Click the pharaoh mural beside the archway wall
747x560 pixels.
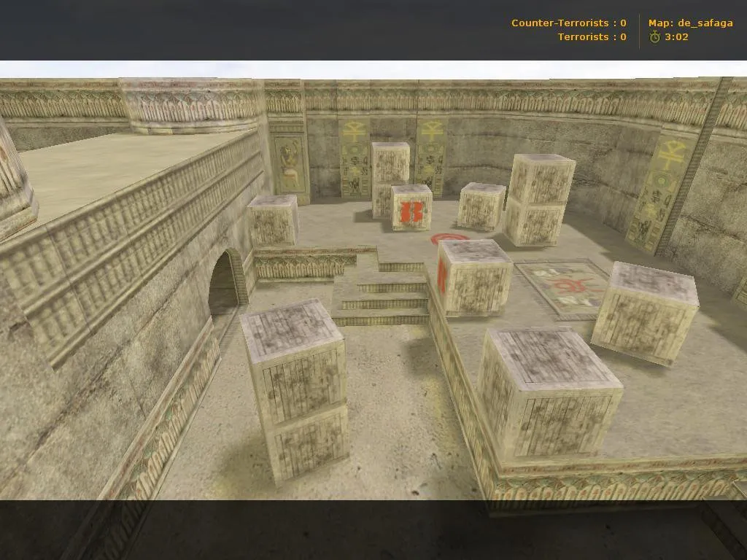pos(290,164)
